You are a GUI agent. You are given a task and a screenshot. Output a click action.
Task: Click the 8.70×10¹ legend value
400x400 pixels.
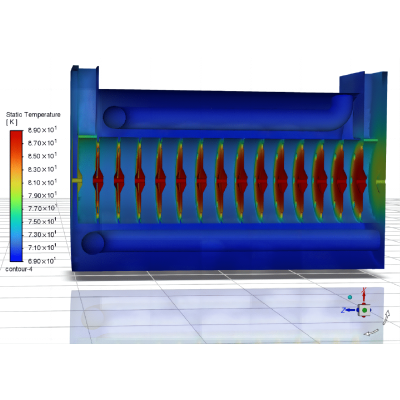42,143
